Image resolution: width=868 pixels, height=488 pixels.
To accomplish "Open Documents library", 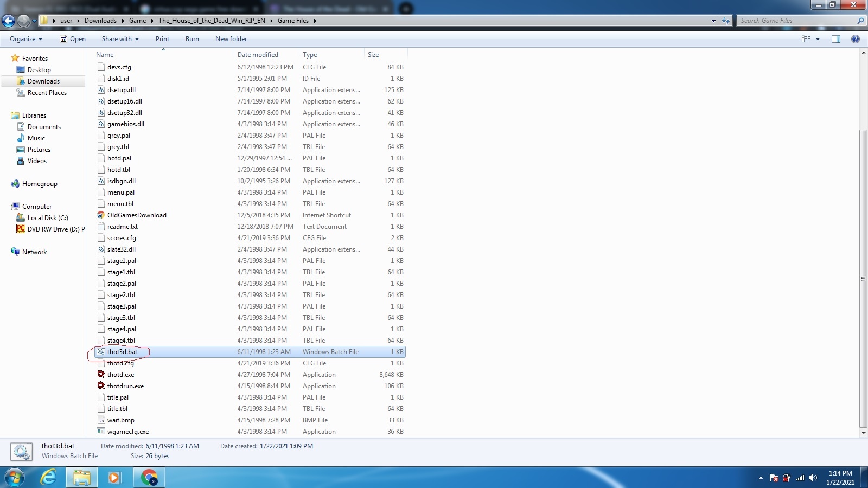I will (44, 126).
